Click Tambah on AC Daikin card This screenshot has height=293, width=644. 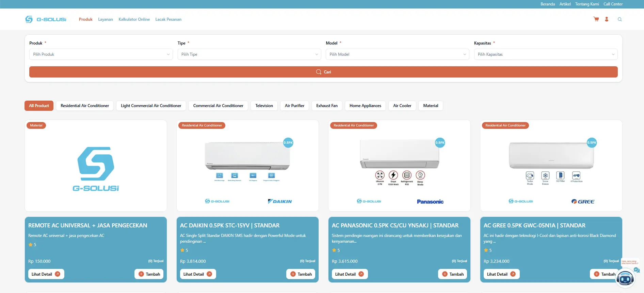(301, 274)
